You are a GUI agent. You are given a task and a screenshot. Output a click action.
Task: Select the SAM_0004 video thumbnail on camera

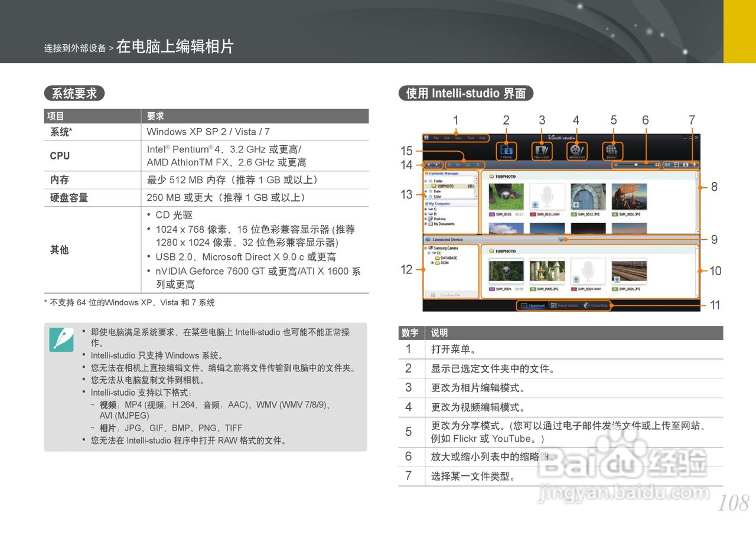pyautogui.click(x=506, y=270)
